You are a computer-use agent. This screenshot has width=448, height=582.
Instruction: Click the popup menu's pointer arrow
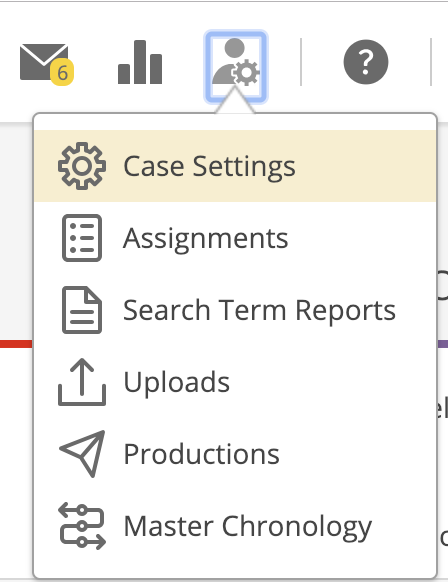[x=235, y=100]
